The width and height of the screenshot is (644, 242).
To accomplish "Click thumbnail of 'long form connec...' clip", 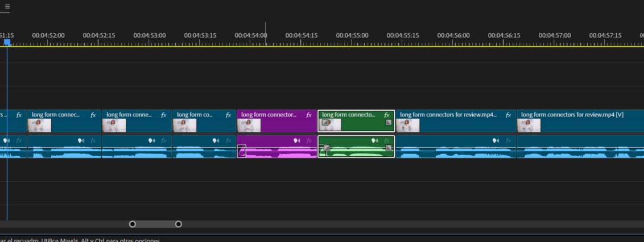I will [x=40, y=126].
